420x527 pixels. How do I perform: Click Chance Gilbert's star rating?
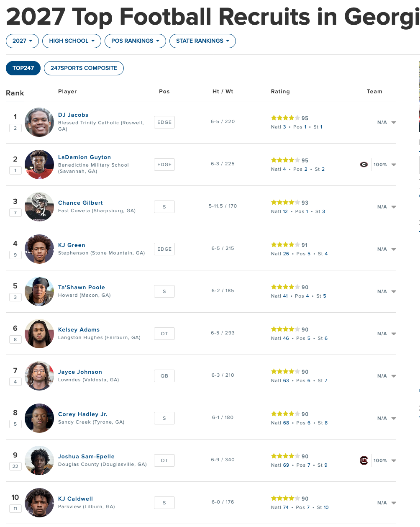click(x=285, y=203)
